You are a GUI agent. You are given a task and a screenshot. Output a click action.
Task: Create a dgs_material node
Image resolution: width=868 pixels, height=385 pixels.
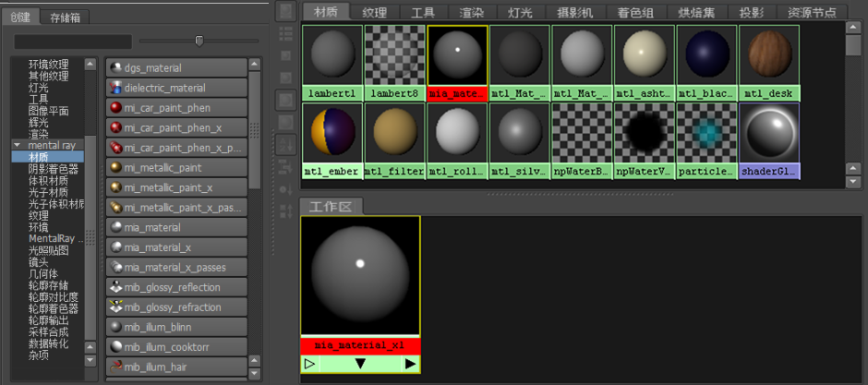(176, 68)
